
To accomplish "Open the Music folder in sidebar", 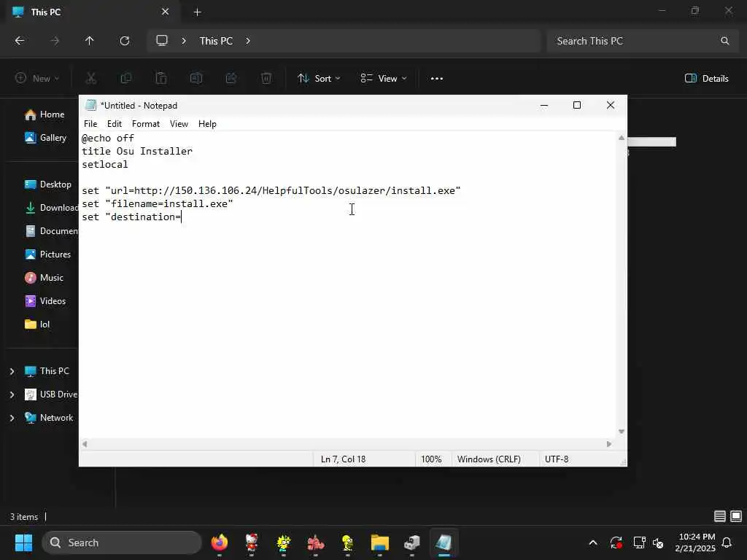I will click(44, 278).
